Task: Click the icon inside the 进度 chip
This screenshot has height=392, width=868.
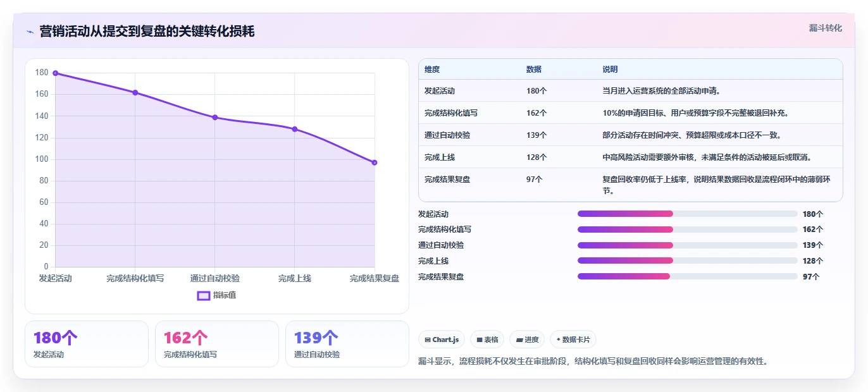Action: 519,340
